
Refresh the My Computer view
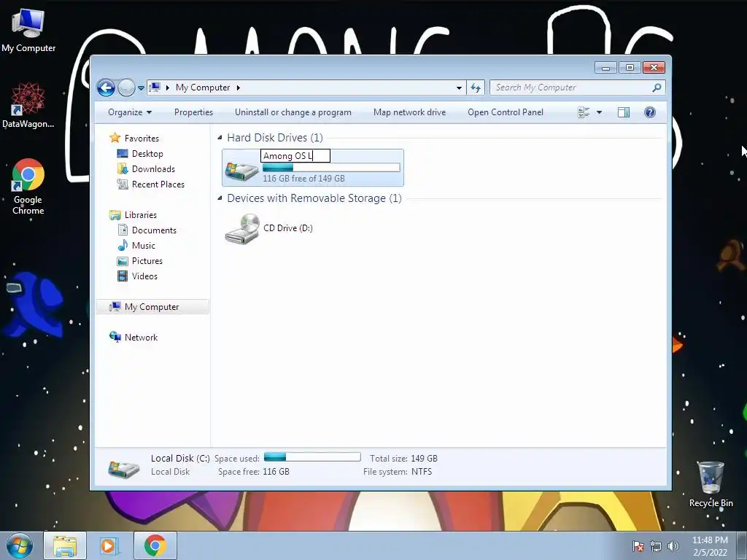tap(476, 87)
